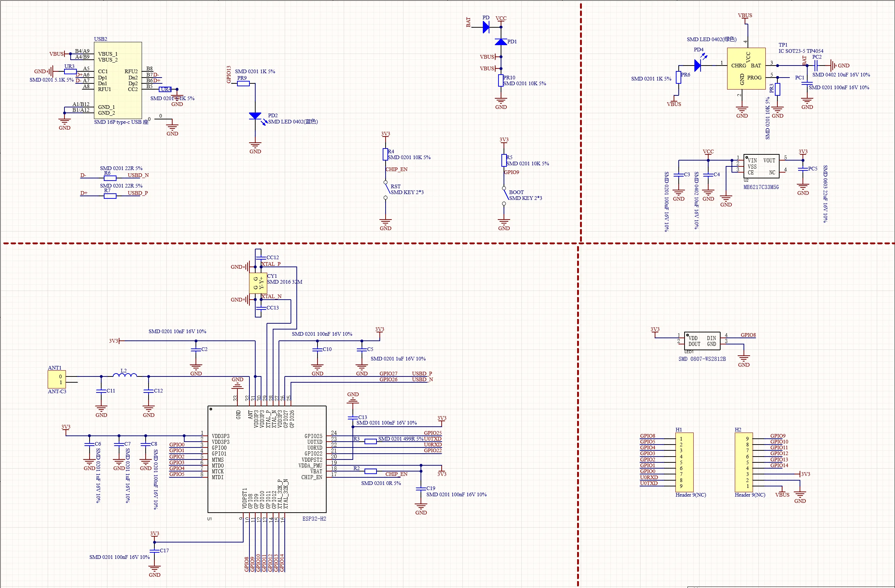Select the ANT1 antenna connector block
Screen dimensions: 895x588
pos(57,379)
